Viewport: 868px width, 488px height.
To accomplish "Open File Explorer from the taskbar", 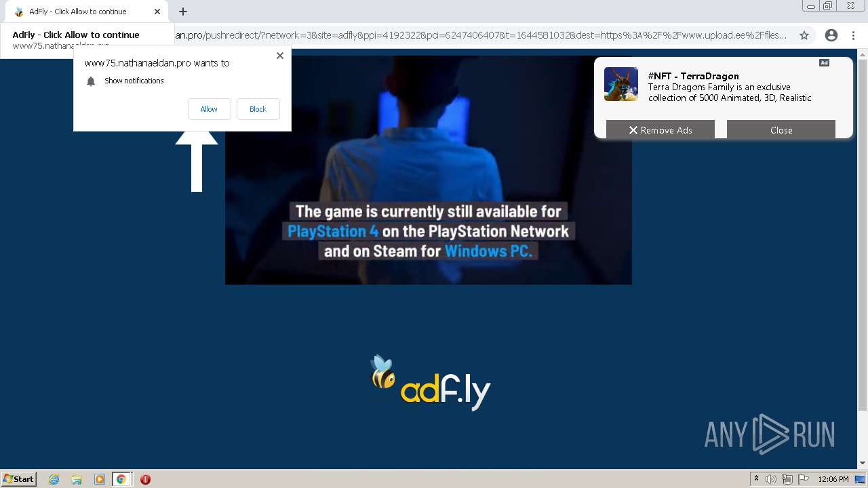I will [77, 479].
